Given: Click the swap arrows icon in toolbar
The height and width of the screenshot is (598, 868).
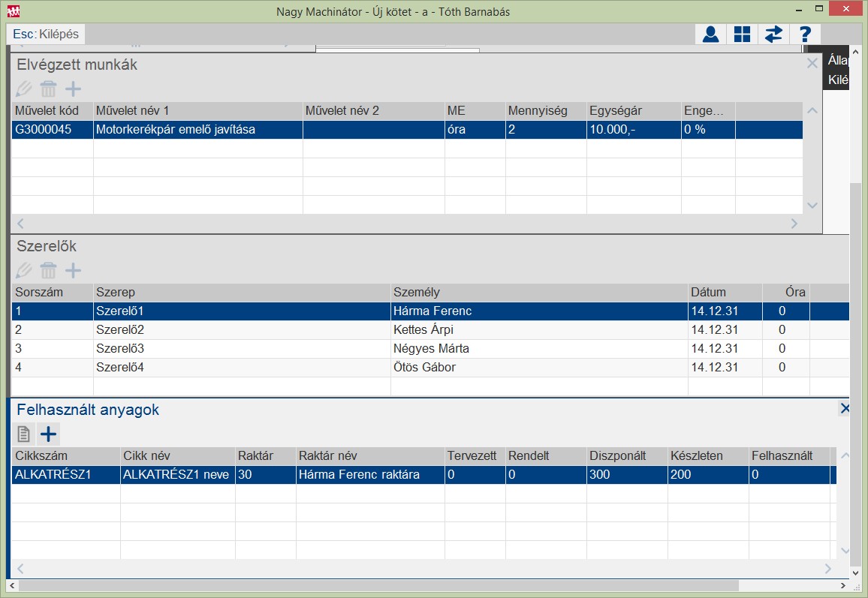Looking at the screenshot, I should click(x=773, y=35).
